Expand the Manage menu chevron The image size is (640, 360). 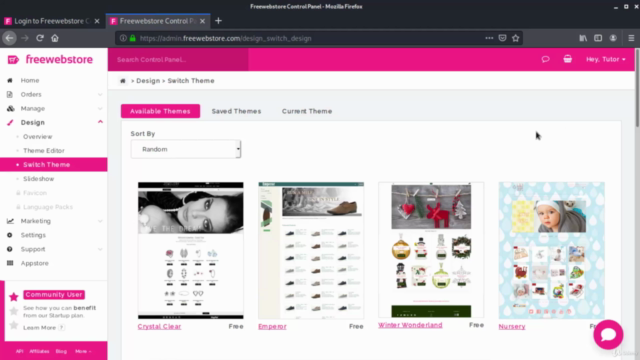pyautogui.click(x=100, y=109)
